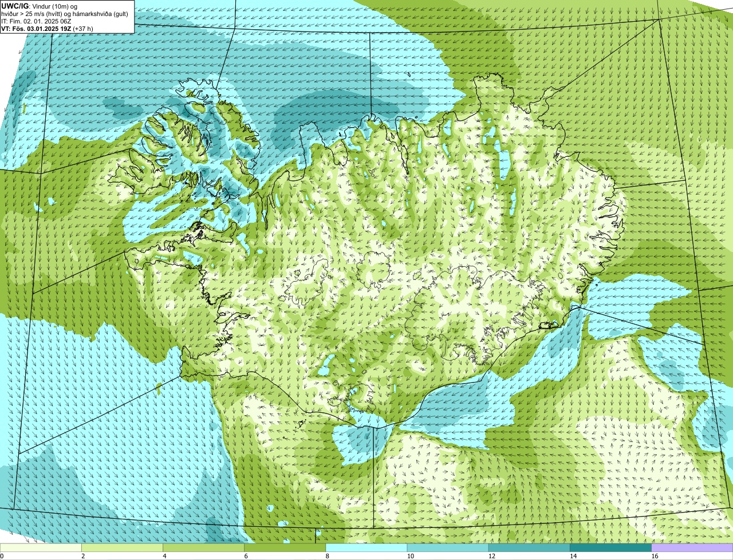Viewport: 733px width, 560px height.
Task: Click the colour scale label "0"
Action: [2, 556]
